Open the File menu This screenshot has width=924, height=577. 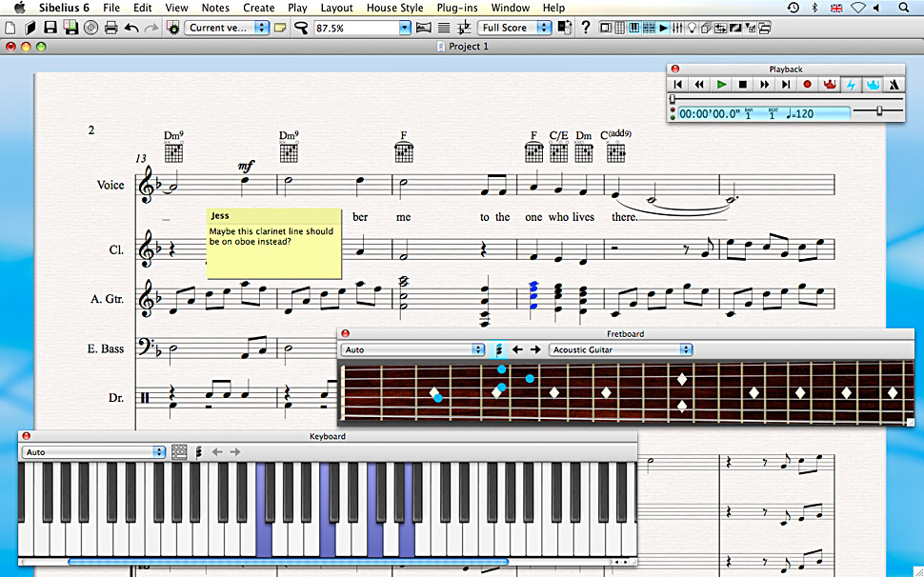[111, 8]
